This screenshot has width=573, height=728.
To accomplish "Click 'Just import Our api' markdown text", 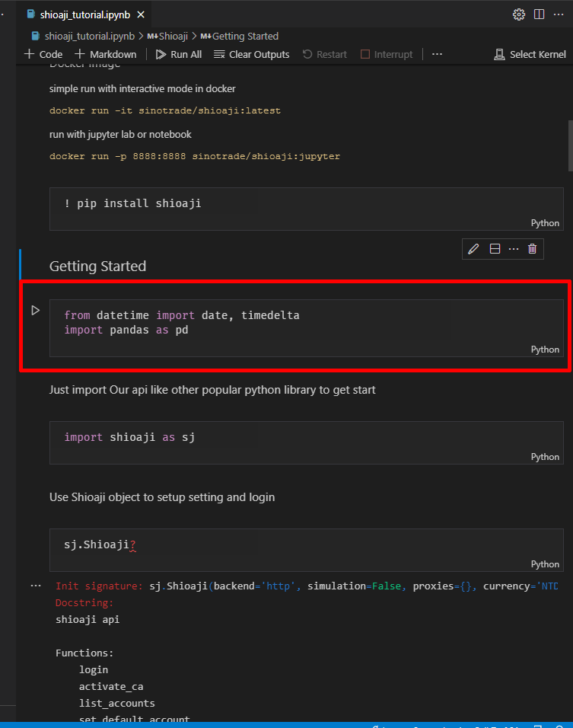I will click(212, 390).
